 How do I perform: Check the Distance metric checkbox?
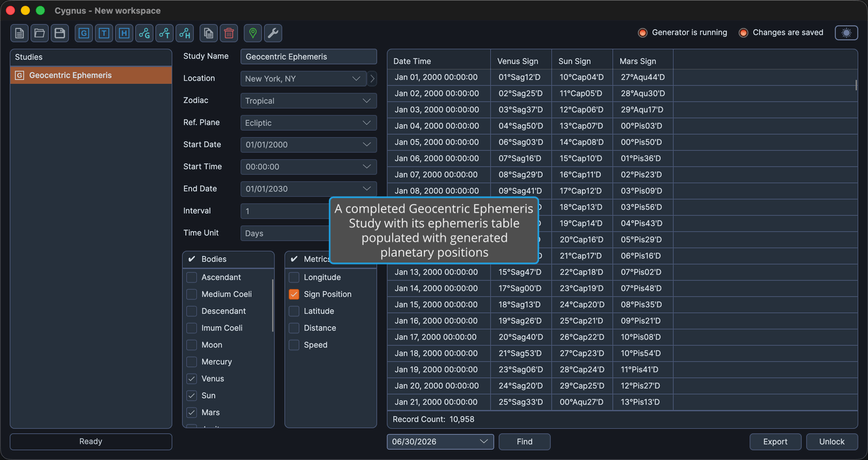(x=294, y=328)
